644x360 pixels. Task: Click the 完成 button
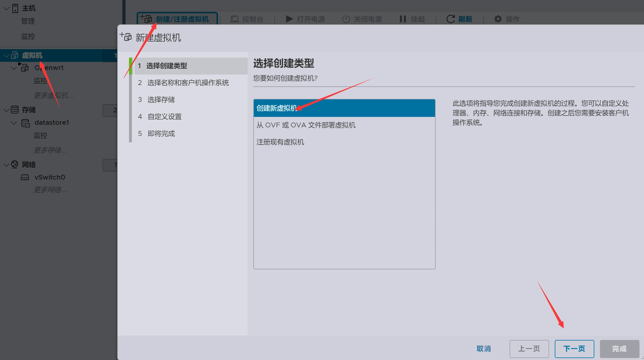pyautogui.click(x=619, y=349)
